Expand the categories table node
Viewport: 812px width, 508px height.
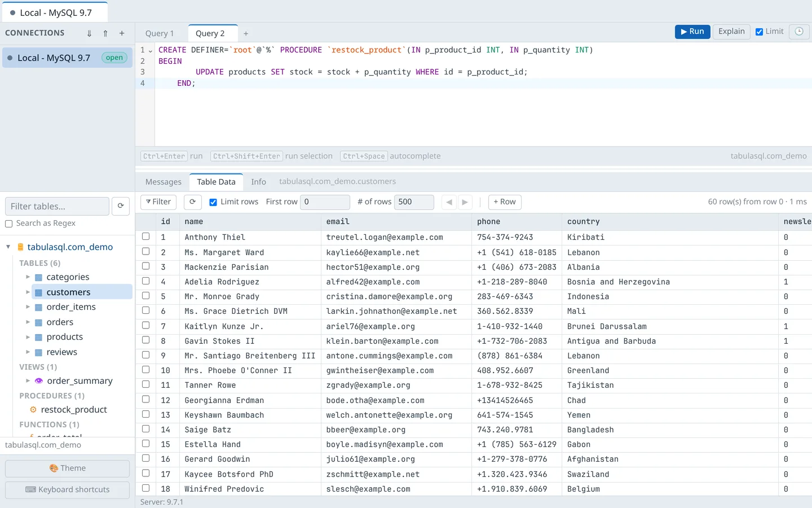tap(28, 277)
